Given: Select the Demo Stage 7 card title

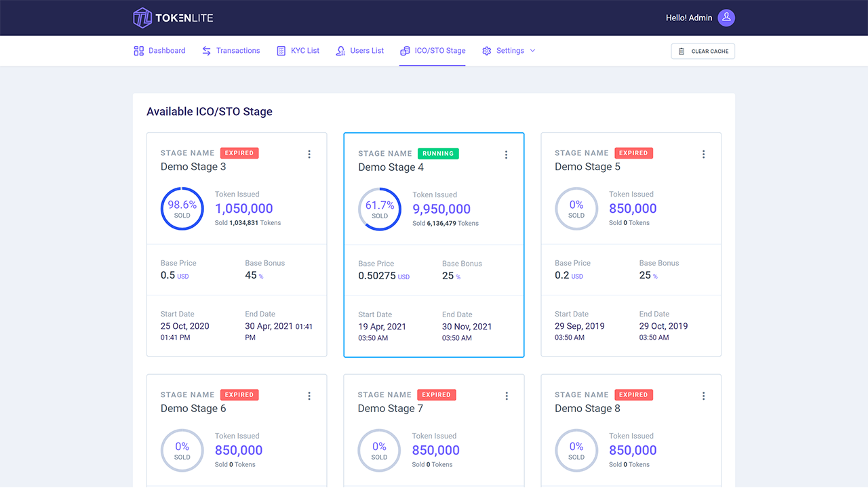Looking at the screenshot, I should pyautogui.click(x=390, y=408).
